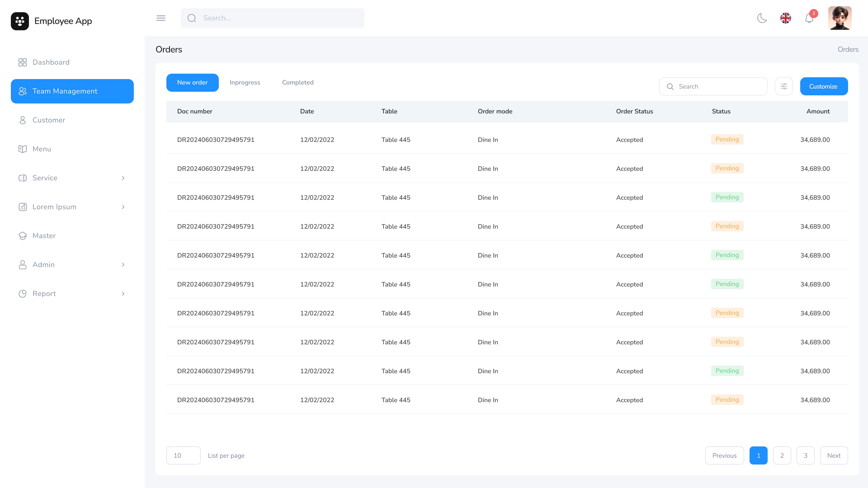Expand the Lorem Ipsum submenu chevron

point(123,207)
